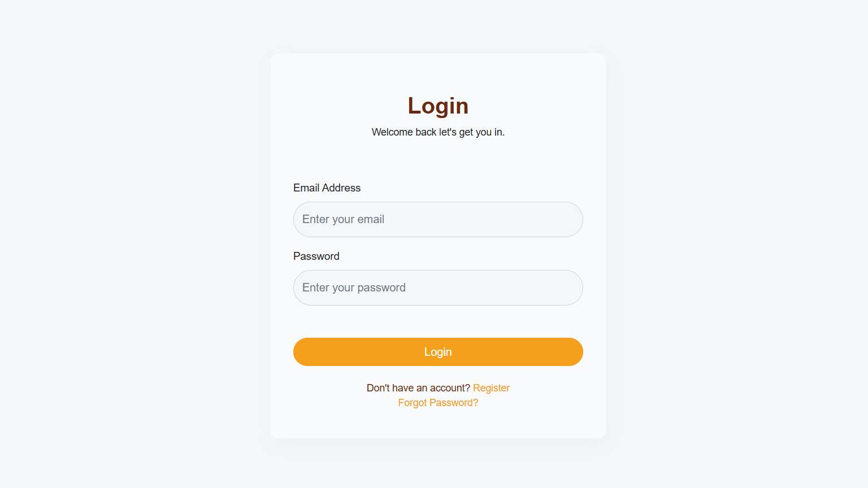868x488 pixels.
Task: Click the "Don't have an account?" text
Action: click(x=418, y=388)
